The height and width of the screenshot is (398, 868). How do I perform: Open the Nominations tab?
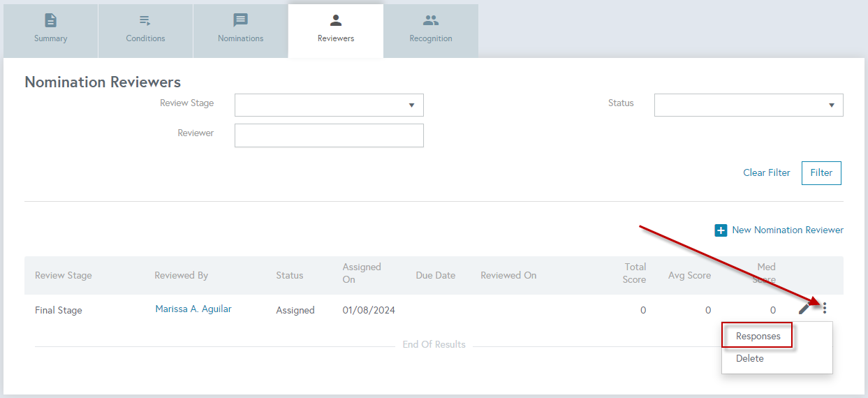coord(240,31)
